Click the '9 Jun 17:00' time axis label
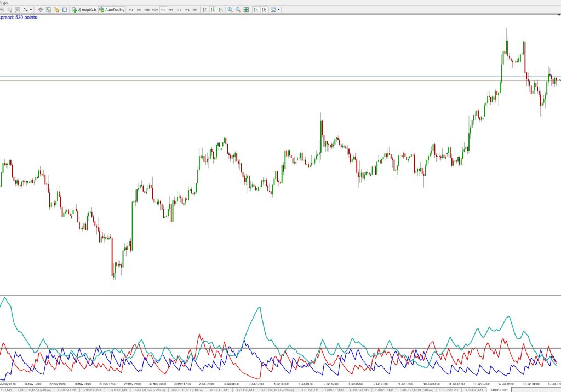561x392 pixels. click(x=406, y=384)
